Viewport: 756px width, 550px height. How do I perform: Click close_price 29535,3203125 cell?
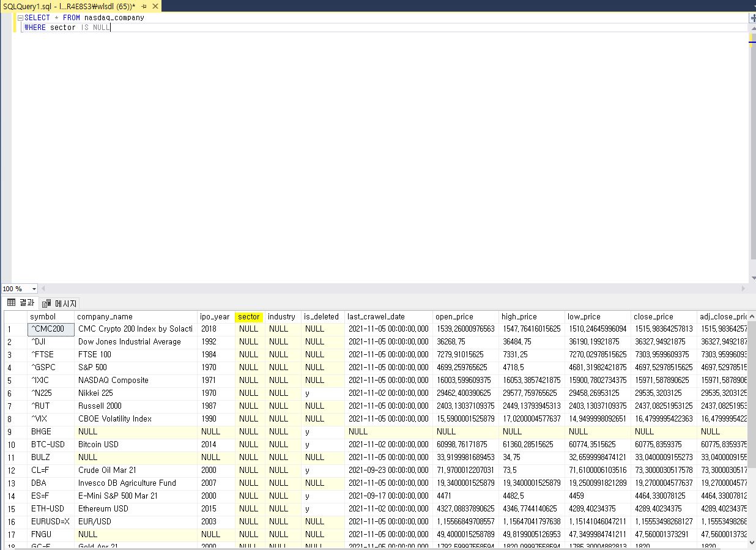664,393
